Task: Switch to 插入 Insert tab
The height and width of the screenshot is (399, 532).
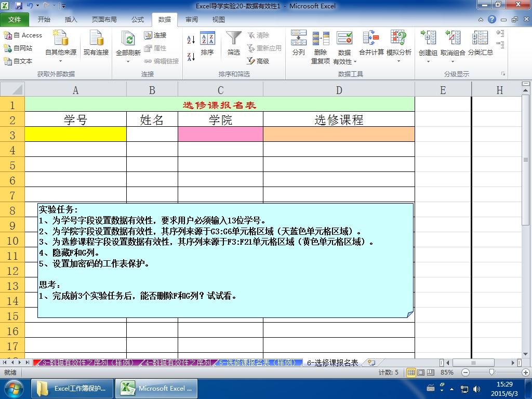Action: (x=71, y=20)
